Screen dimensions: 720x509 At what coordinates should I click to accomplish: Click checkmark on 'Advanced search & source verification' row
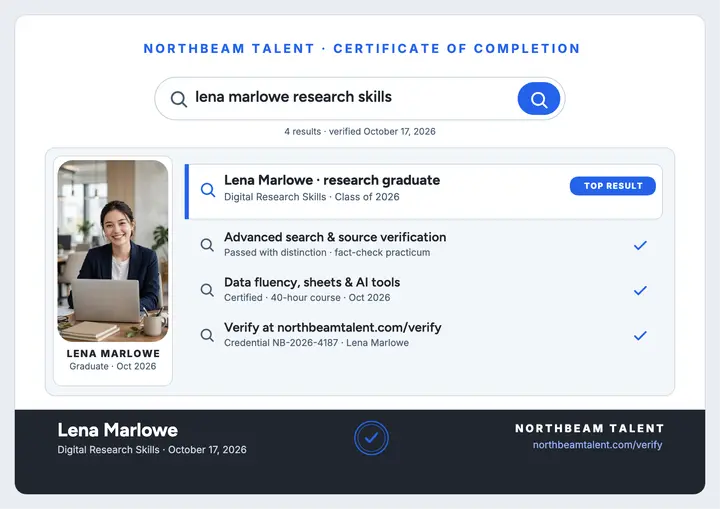coord(640,245)
